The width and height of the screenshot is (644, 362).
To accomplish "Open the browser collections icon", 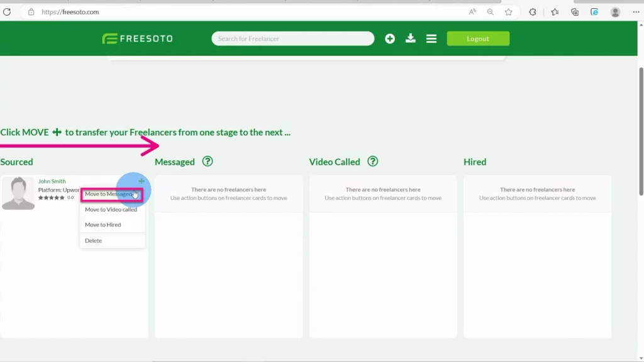I will [x=575, y=12].
